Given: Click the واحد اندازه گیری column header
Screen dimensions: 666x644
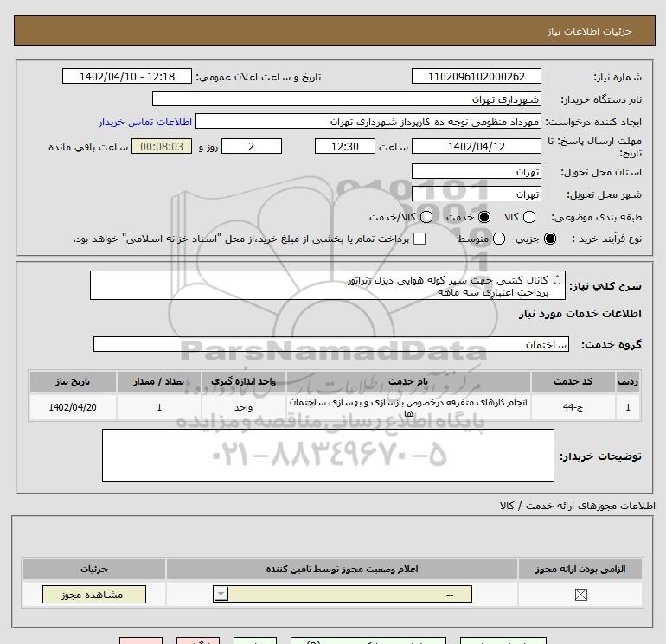Looking at the screenshot, I should pyautogui.click(x=243, y=381).
